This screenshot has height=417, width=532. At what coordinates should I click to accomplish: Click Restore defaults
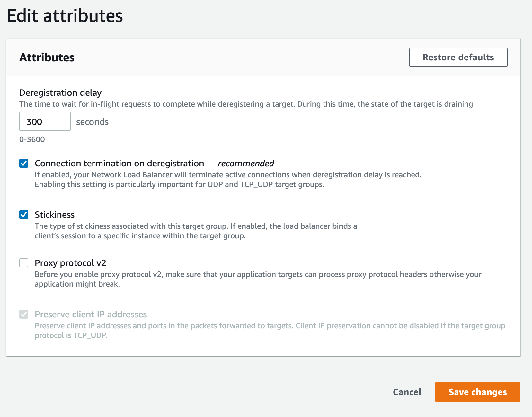(458, 57)
